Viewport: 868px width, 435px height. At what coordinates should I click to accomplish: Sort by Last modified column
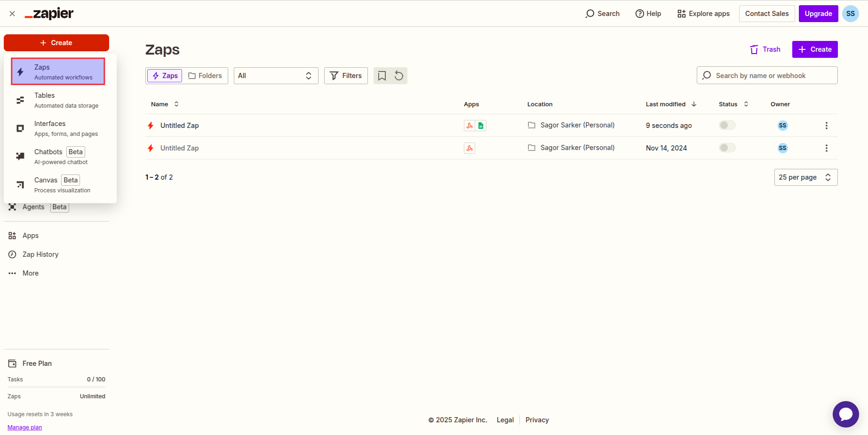coord(671,104)
